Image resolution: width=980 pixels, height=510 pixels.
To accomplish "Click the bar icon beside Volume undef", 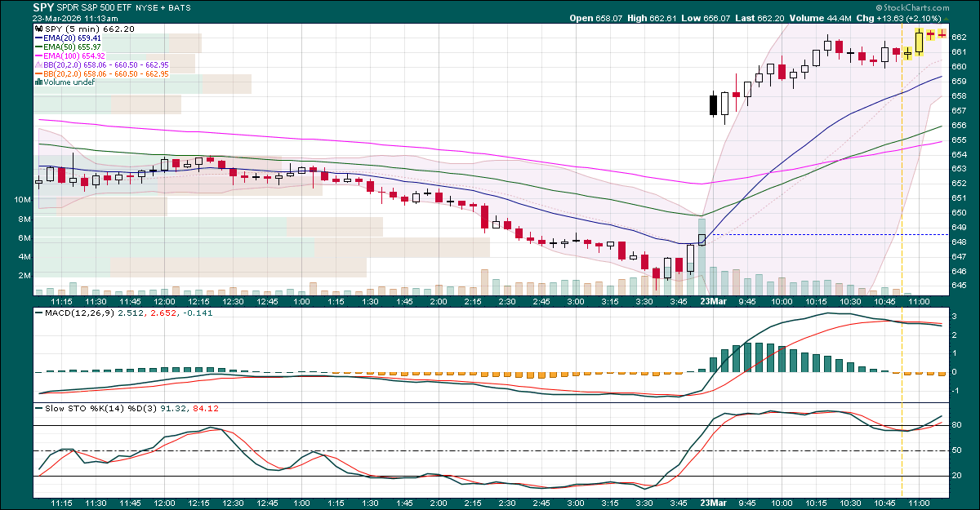I will (38, 82).
